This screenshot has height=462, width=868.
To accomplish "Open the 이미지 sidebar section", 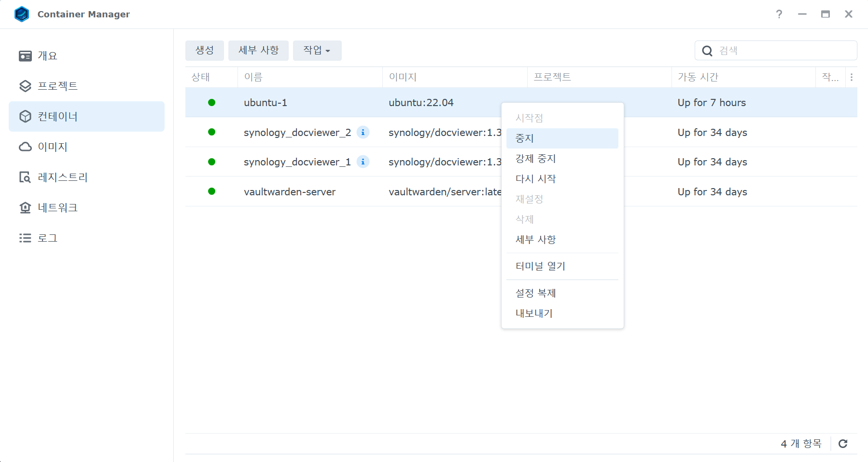I will [52, 147].
